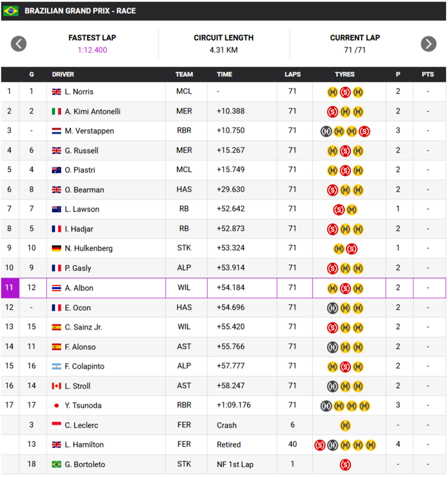This screenshot has width=448, height=477.
Task: Click the Brazil flag in the header
Action: (x=11, y=11)
